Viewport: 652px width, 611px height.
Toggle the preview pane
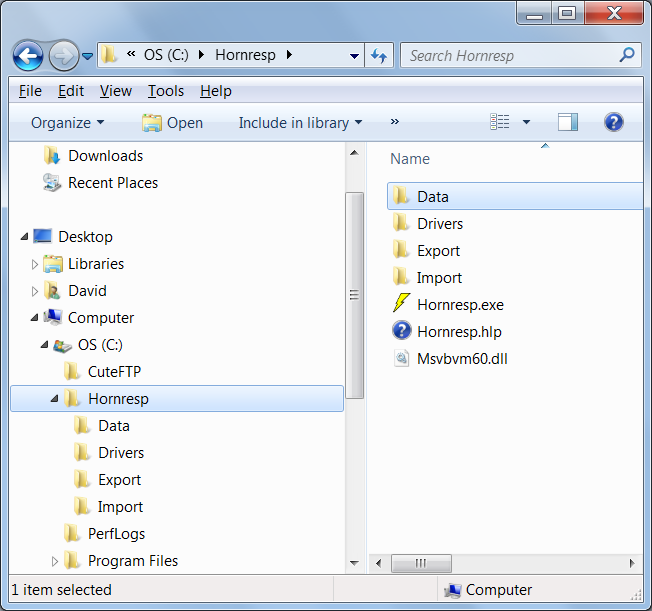coord(568,122)
